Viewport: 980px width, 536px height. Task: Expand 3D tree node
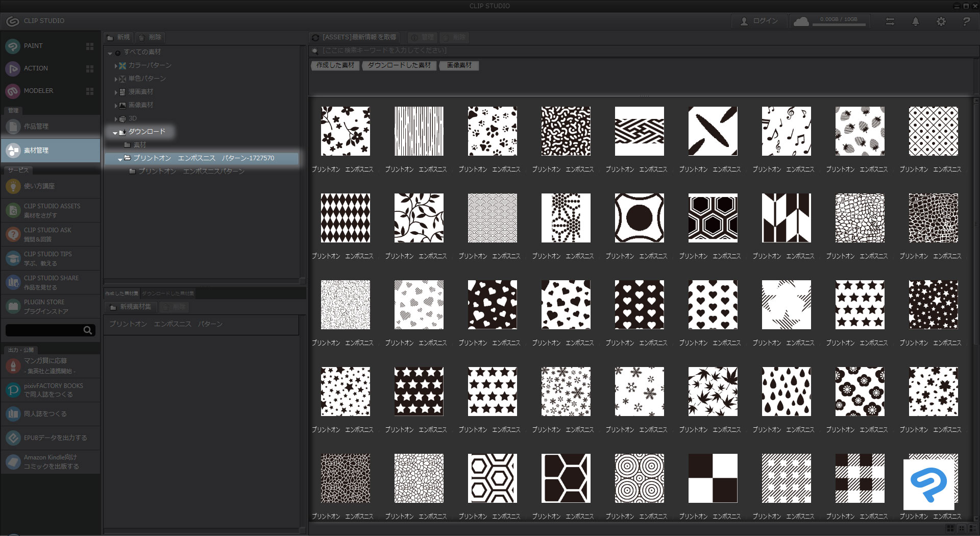coord(116,119)
